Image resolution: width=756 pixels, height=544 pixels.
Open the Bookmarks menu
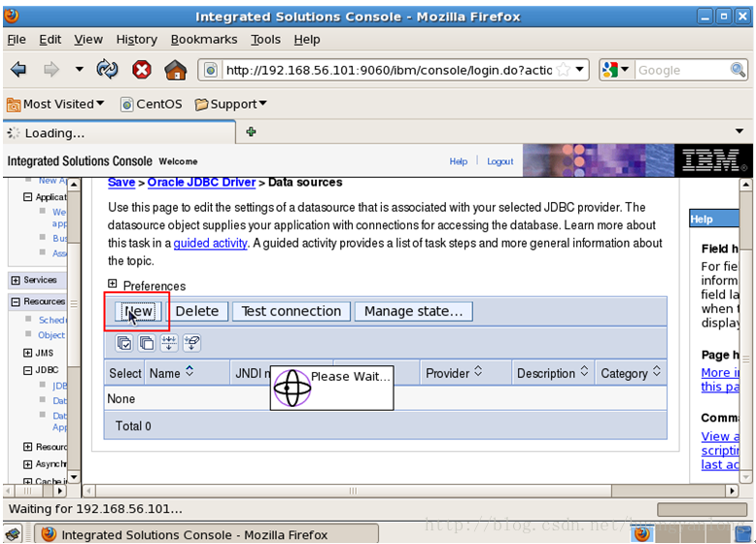tap(204, 40)
